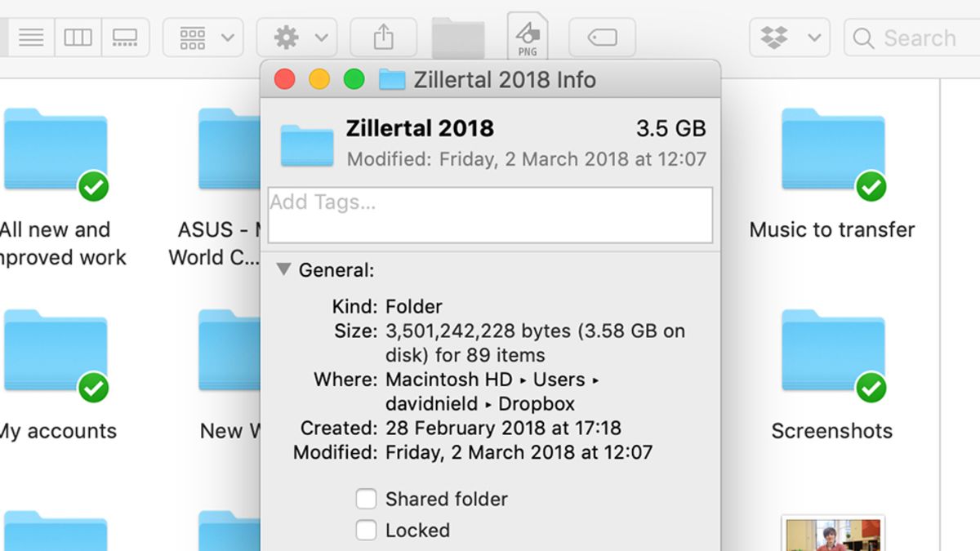
Task: Collapse the General section disclosure triangle
Action: click(282, 269)
